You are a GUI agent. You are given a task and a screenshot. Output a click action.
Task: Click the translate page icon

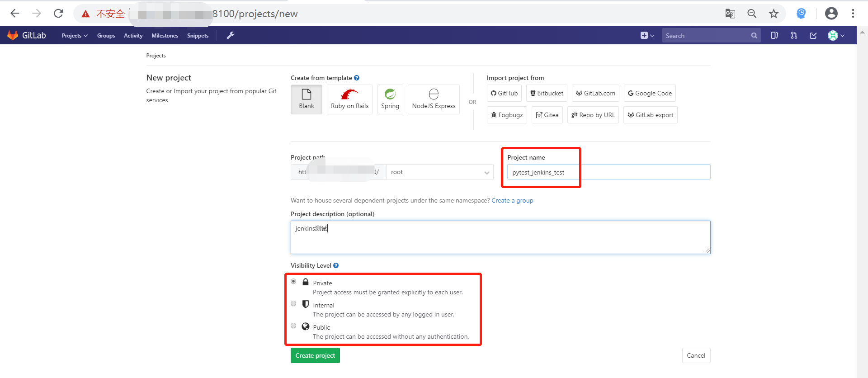730,14
